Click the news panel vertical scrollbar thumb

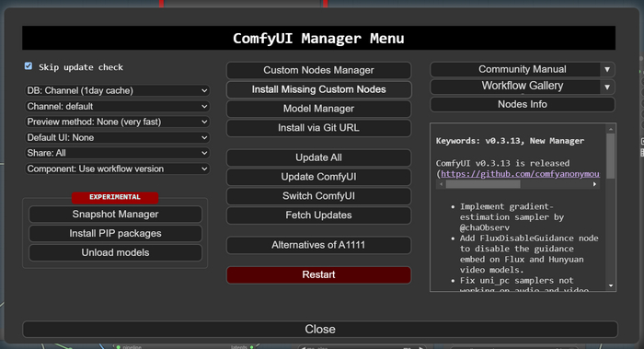pos(611,156)
